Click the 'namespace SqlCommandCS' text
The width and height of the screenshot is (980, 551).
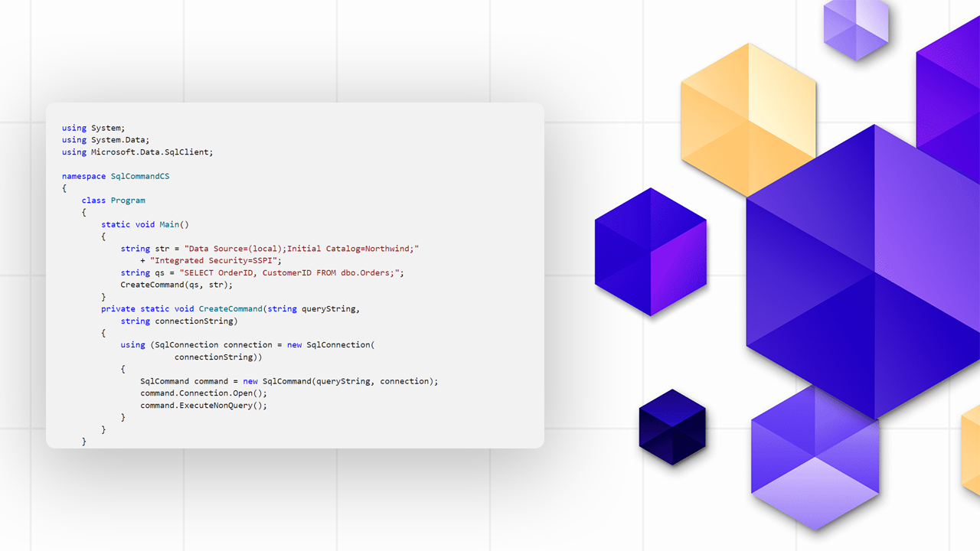[116, 176]
